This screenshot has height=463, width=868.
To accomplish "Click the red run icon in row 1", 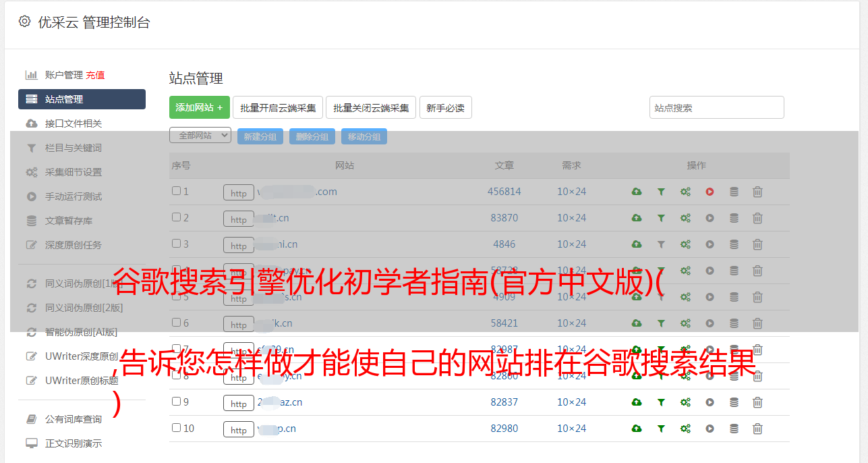I will pos(710,192).
